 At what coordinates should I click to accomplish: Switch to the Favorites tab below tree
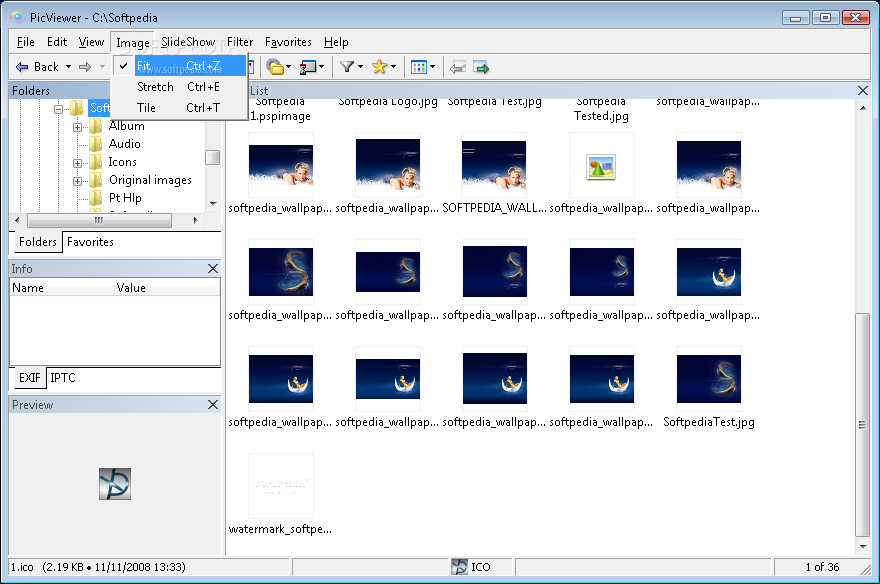click(x=90, y=242)
